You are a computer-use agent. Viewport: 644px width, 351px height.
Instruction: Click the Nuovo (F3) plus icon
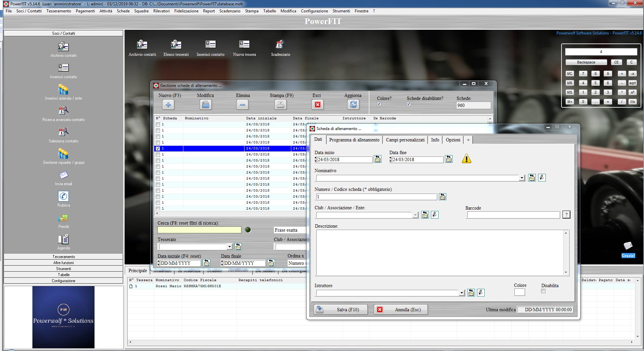coord(168,105)
